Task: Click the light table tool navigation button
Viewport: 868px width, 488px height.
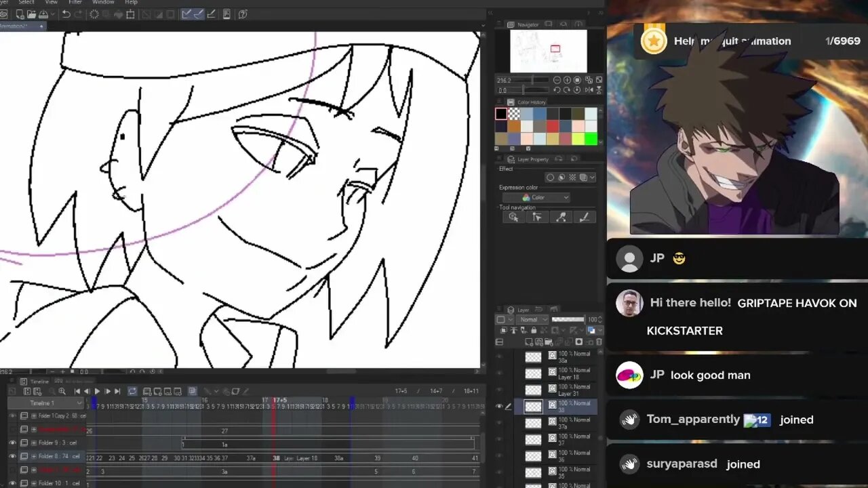Action: click(x=561, y=217)
